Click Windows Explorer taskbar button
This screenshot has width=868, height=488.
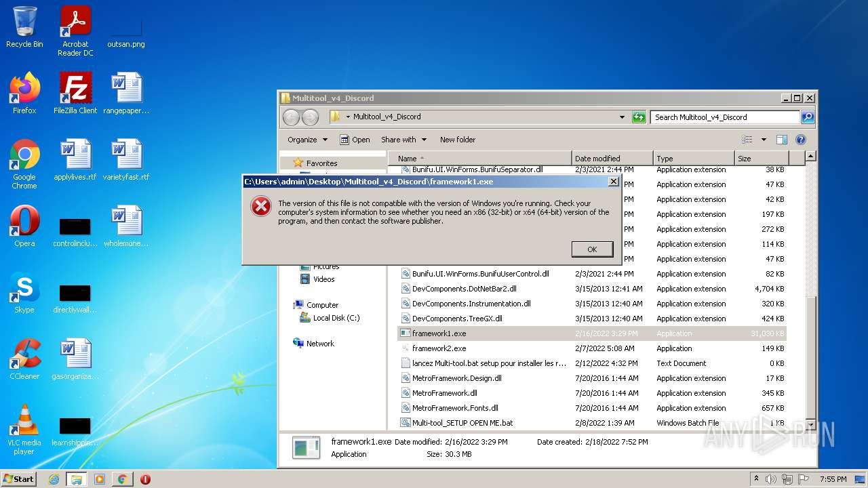(76, 479)
